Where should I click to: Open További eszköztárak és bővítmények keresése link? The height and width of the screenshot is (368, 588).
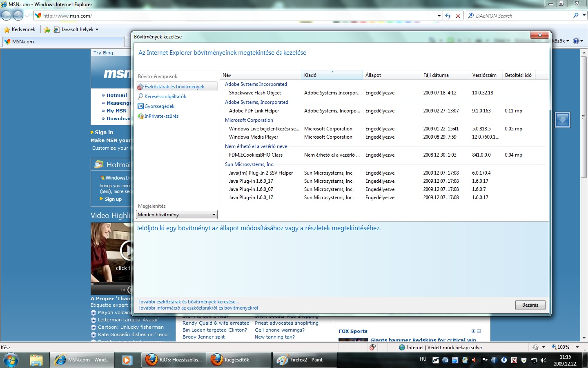[x=188, y=302]
